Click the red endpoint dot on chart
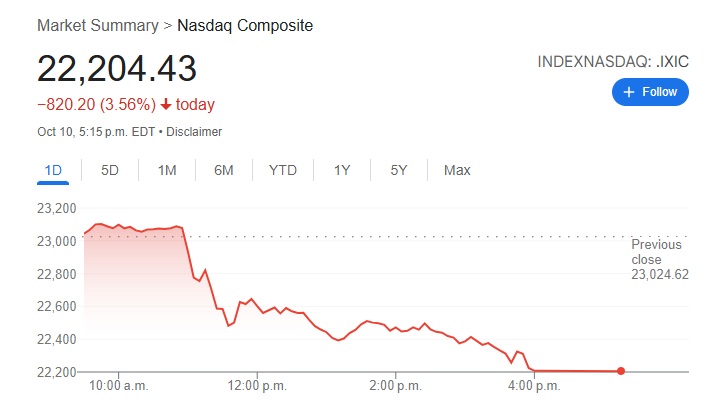 pyautogui.click(x=621, y=371)
